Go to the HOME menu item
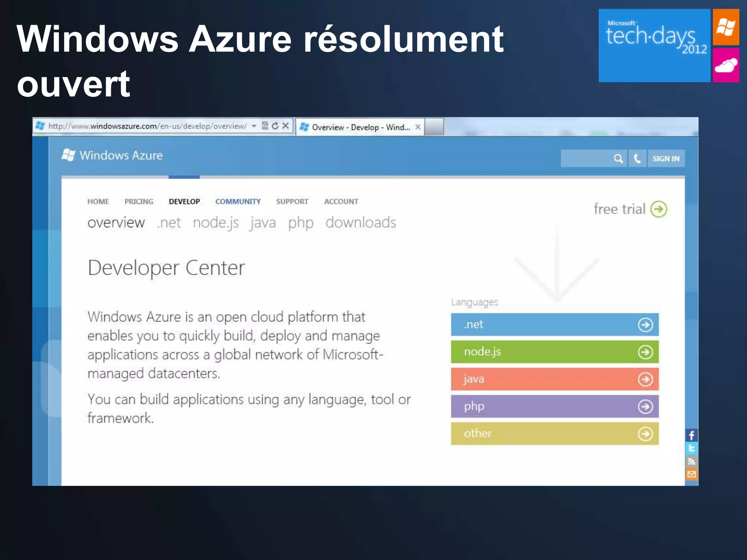The height and width of the screenshot is (560, 747). tap(98, 202)
